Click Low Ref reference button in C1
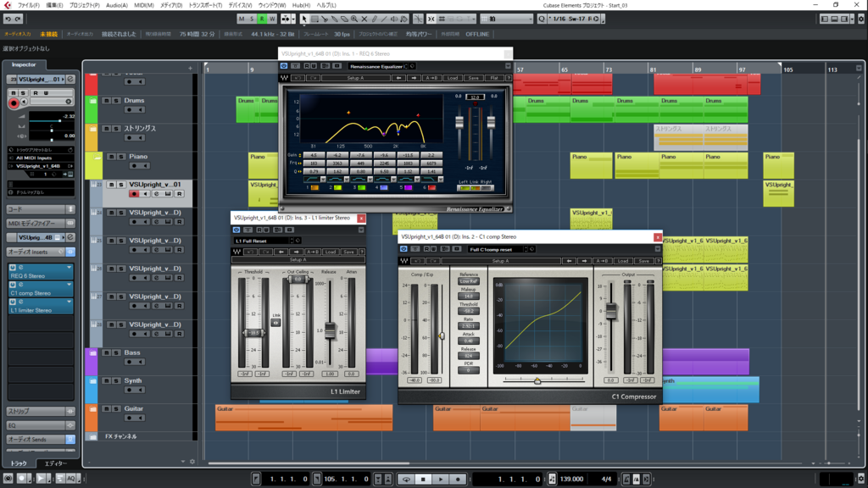 468,281
